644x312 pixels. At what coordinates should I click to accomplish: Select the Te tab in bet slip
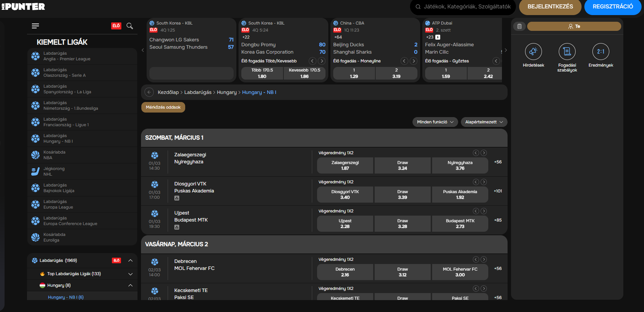(x=574, y=26)
